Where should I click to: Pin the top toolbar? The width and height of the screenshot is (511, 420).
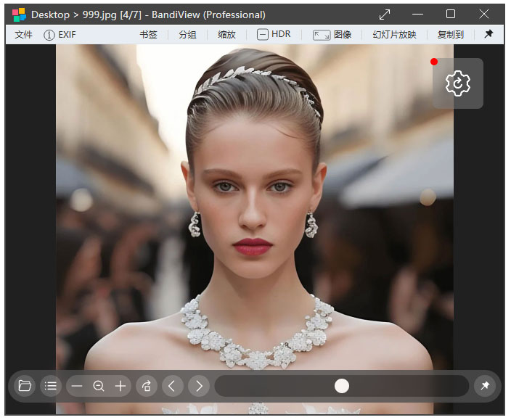point(488,34)
